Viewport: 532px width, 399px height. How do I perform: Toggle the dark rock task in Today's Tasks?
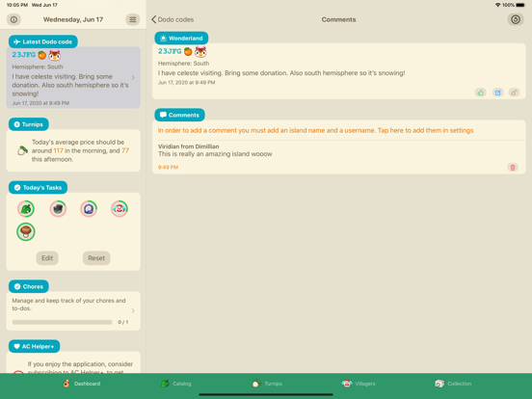[x=58, y=209]
